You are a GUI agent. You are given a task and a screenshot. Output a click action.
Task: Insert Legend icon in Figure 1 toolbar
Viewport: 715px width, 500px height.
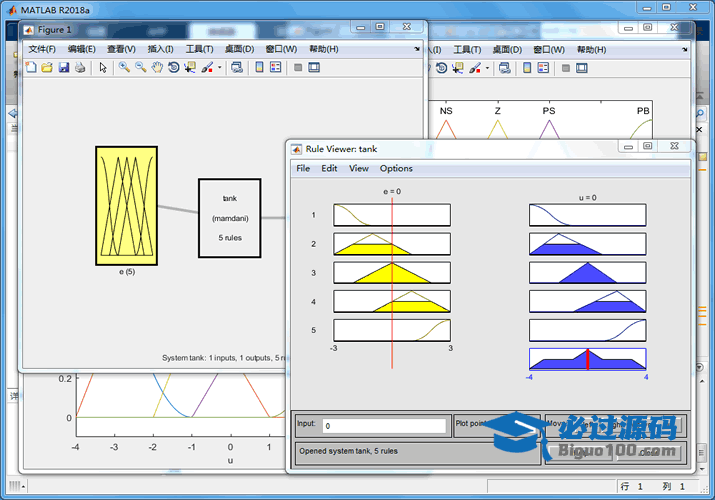pyautogui.click(x=275, y=67)
